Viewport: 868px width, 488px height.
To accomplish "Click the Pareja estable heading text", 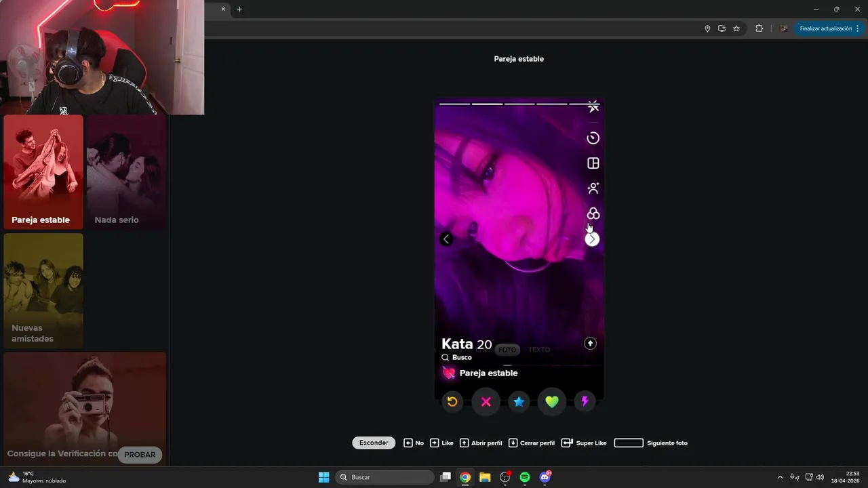I will [519, 59].
